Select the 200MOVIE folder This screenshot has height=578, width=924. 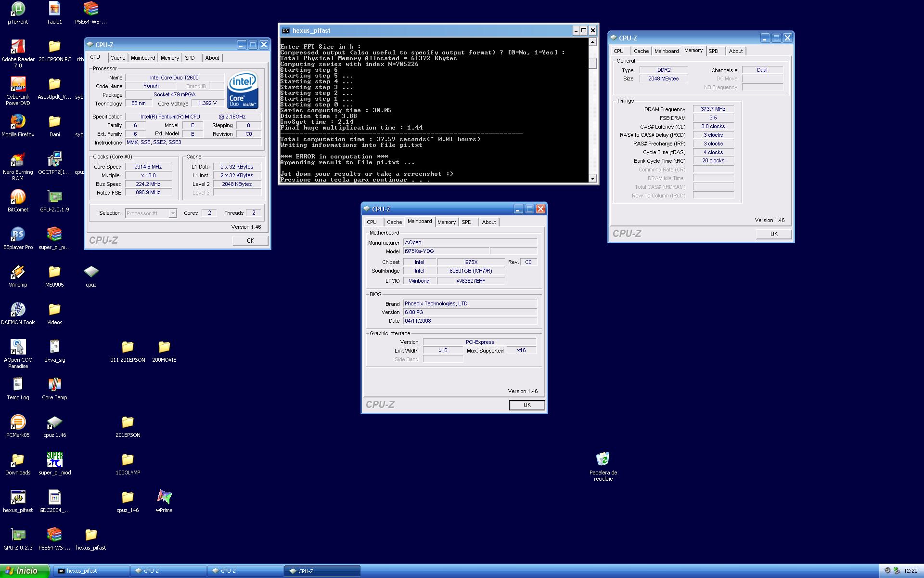[x=164, y=351]
